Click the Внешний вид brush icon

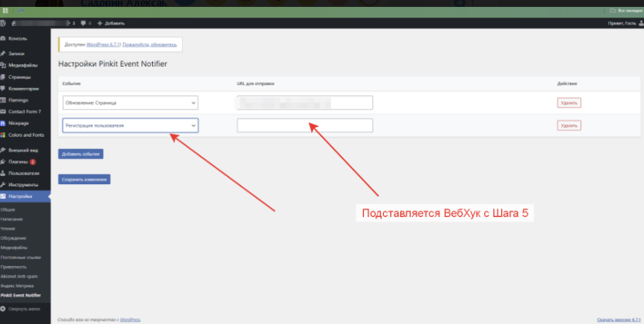pyautogui.click(x=3, y=150)
